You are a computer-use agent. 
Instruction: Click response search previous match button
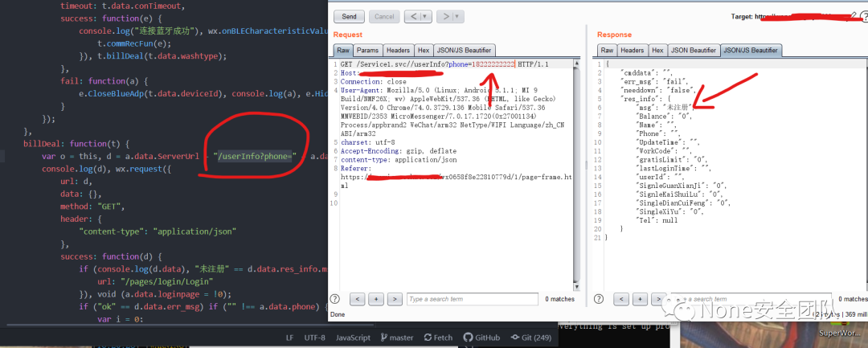click(621, 299)
